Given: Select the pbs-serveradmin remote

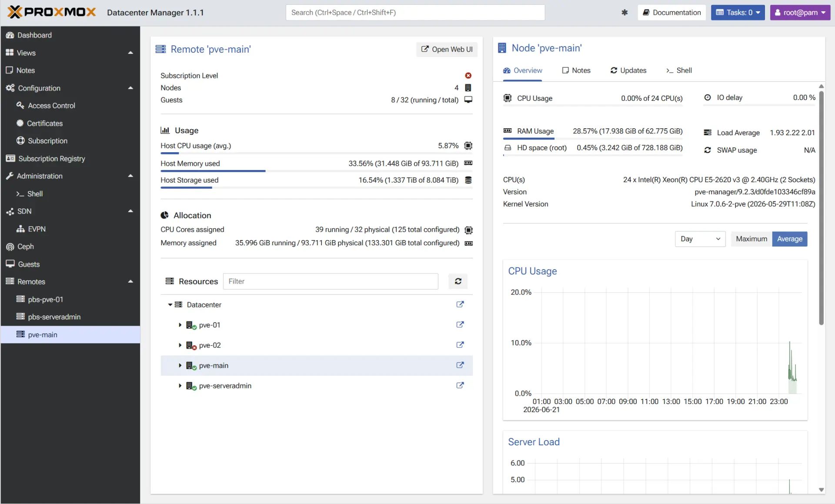Looking at the screenshot, I should point(70,317).
